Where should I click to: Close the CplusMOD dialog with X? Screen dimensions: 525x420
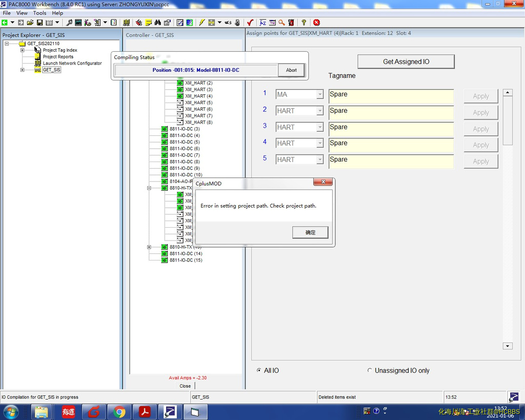coord(323,182)
